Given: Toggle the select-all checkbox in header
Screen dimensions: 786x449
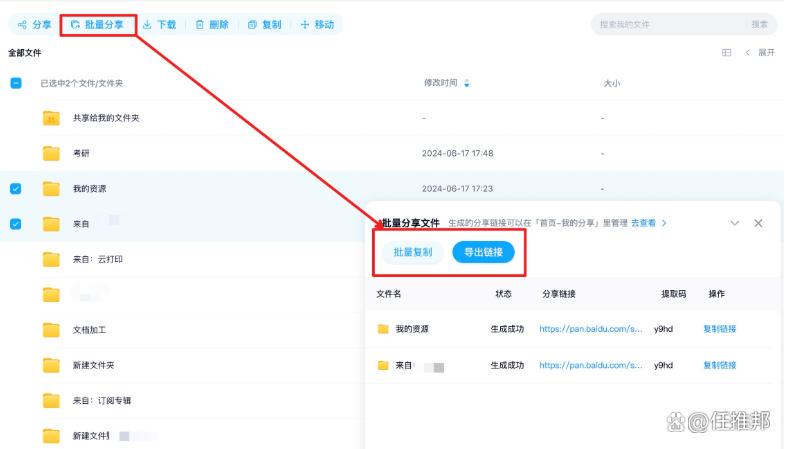Looking at the screenshot, I should (15, 83).
